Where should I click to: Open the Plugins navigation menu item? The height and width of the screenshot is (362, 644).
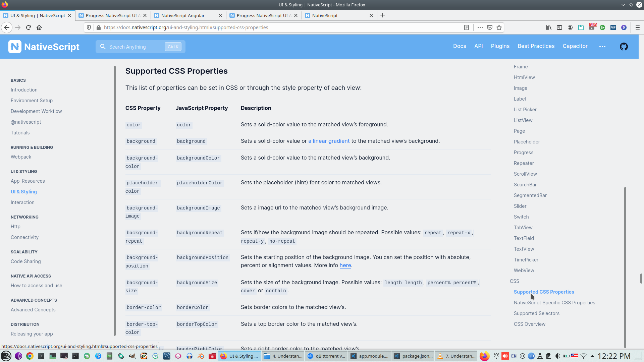coord(500,46)
